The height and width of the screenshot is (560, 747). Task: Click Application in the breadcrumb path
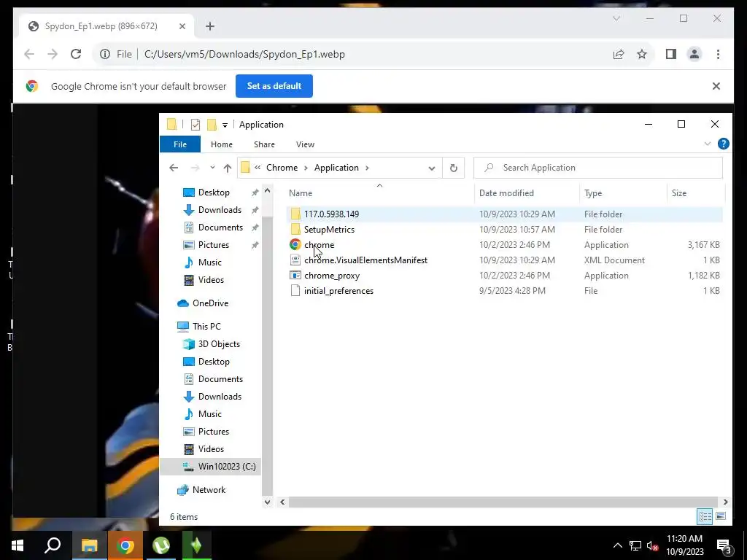(336, 168)
